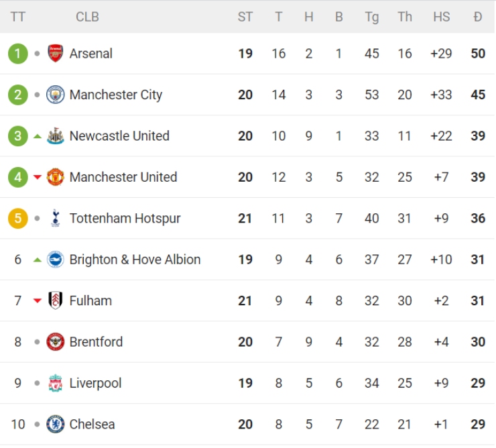Screen dimensions: 496x448
Task: Click the Manchester United club crest
Action: point(56,177)
